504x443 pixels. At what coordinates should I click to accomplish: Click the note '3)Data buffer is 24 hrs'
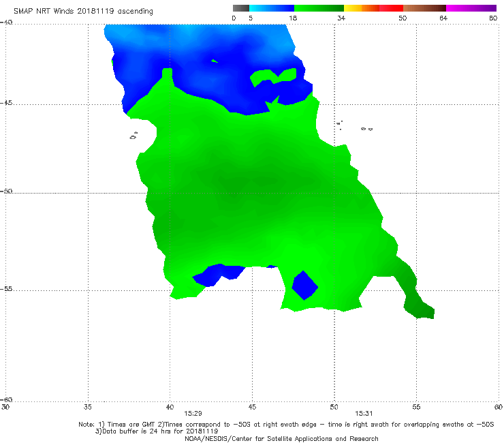pos(157,431)
